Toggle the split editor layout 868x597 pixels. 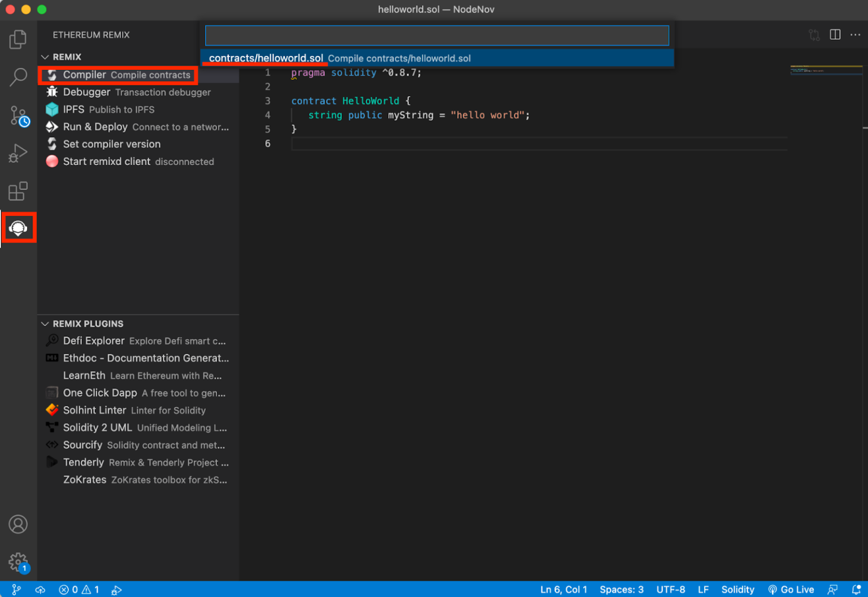coord(835,34)
